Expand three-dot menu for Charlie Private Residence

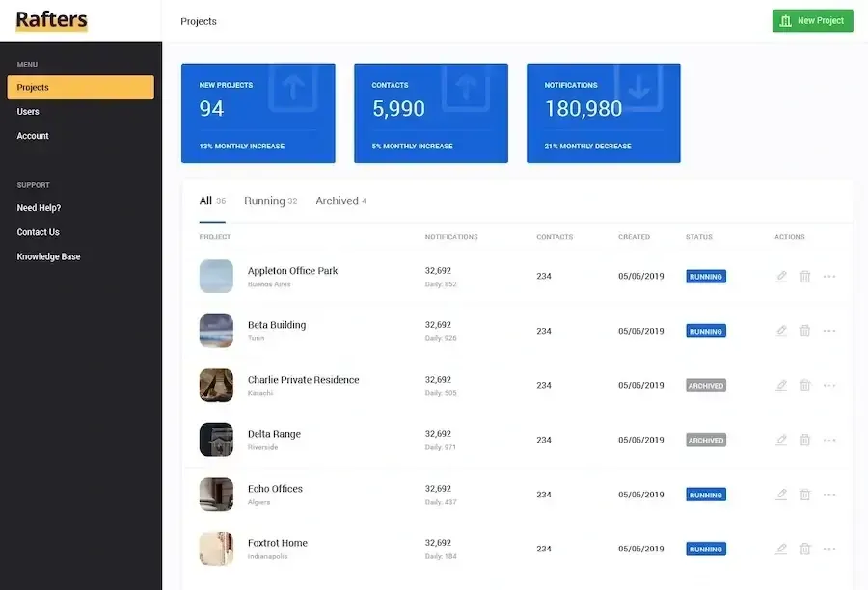click(x=829, y=386)
